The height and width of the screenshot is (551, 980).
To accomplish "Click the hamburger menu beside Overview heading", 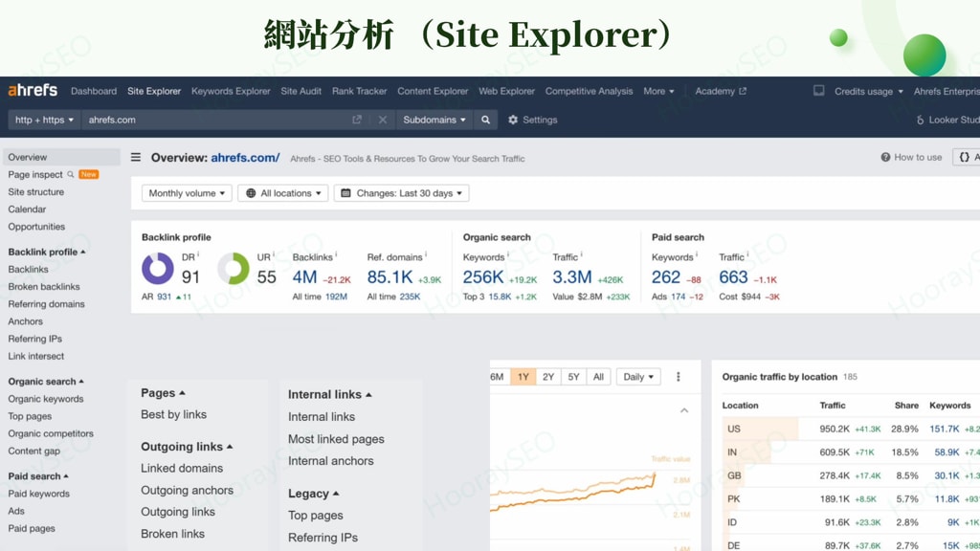I will 135,158.
